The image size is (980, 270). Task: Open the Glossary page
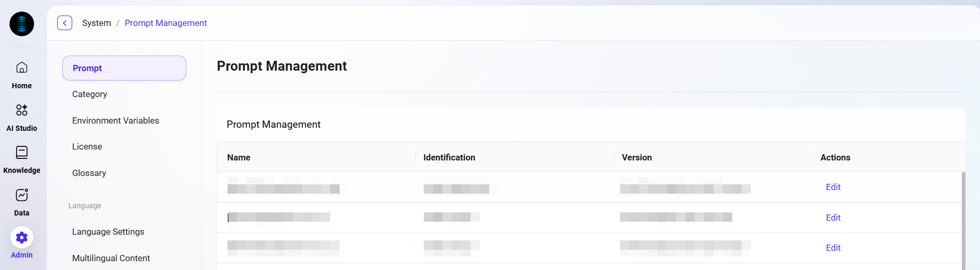(x=89, y=173)
